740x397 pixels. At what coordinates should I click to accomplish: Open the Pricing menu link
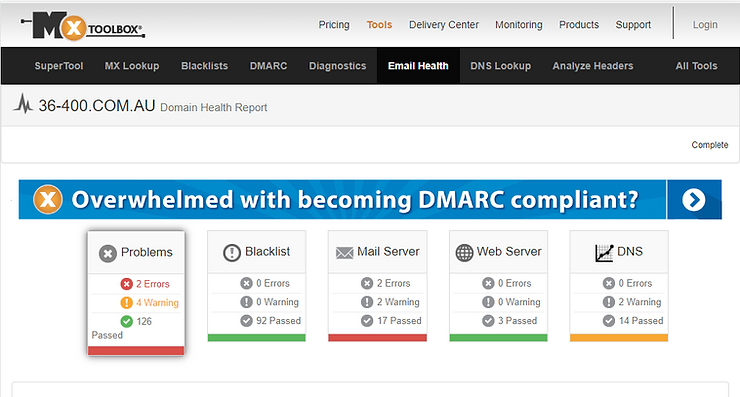tap(334, 25)
